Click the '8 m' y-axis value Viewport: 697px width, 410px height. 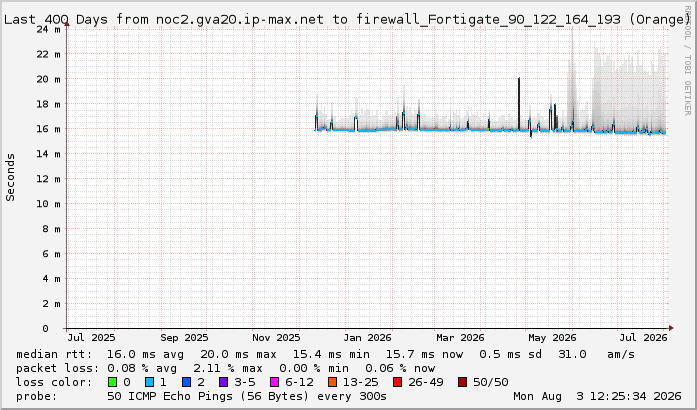52,229
